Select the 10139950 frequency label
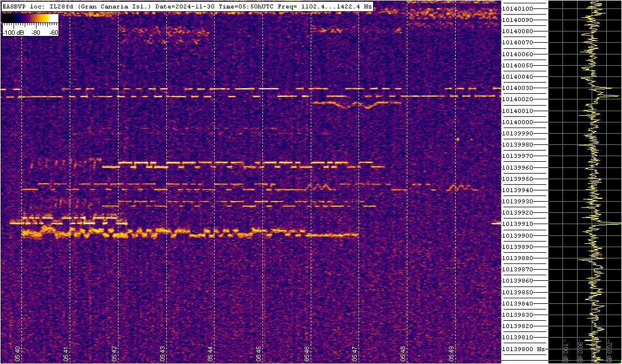This screenshot has width=622, height=364. 517,179
